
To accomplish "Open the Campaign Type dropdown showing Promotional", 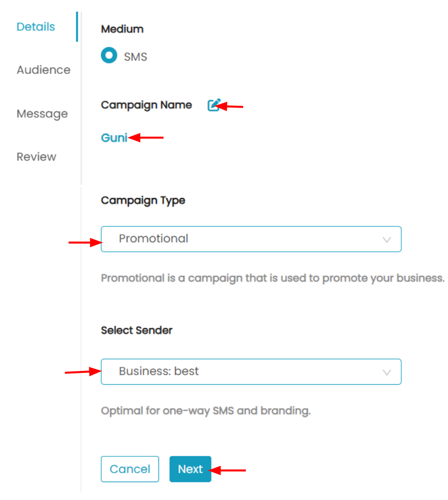I will (x=251, y=239).
